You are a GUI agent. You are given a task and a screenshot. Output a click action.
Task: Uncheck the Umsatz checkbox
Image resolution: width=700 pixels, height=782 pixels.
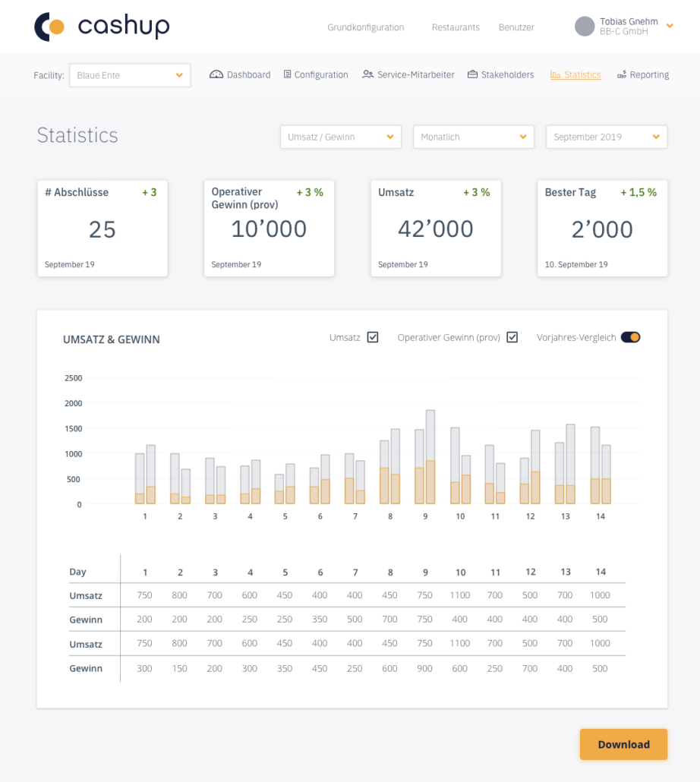coord(372,337)
